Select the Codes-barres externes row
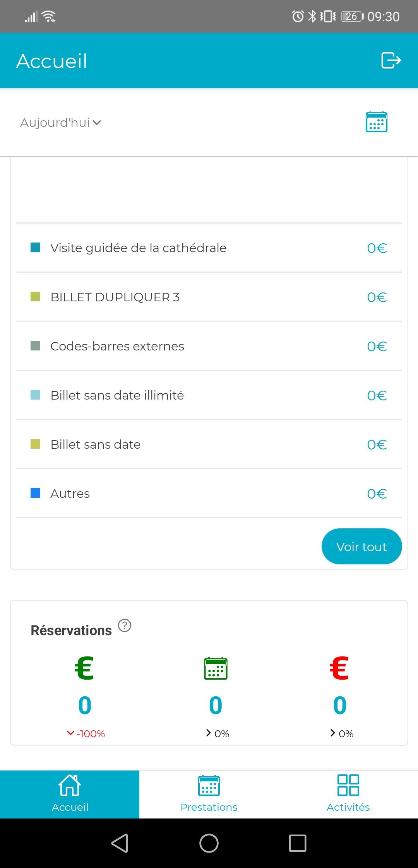Viewport: 418px width, 868px height. 117,346
